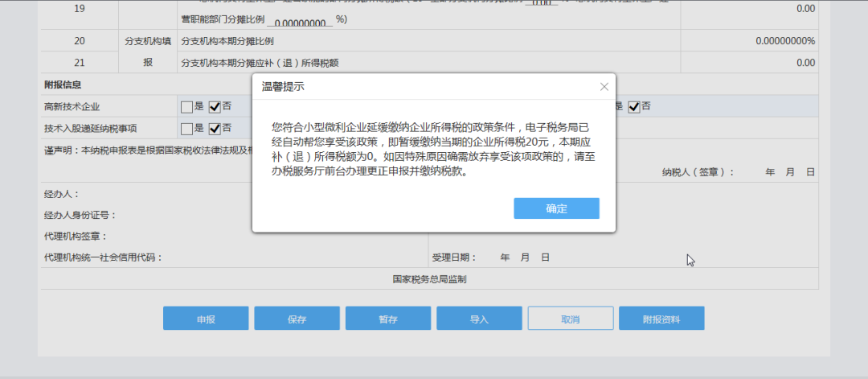
Task: Click the 附报信息 section heading
Action: pyautogui.click(x=63, y=84)
